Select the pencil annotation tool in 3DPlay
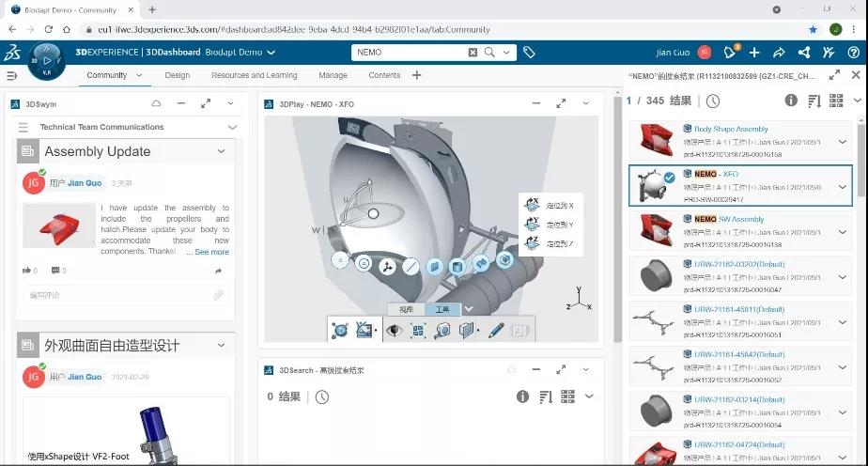 click(497, 331)
